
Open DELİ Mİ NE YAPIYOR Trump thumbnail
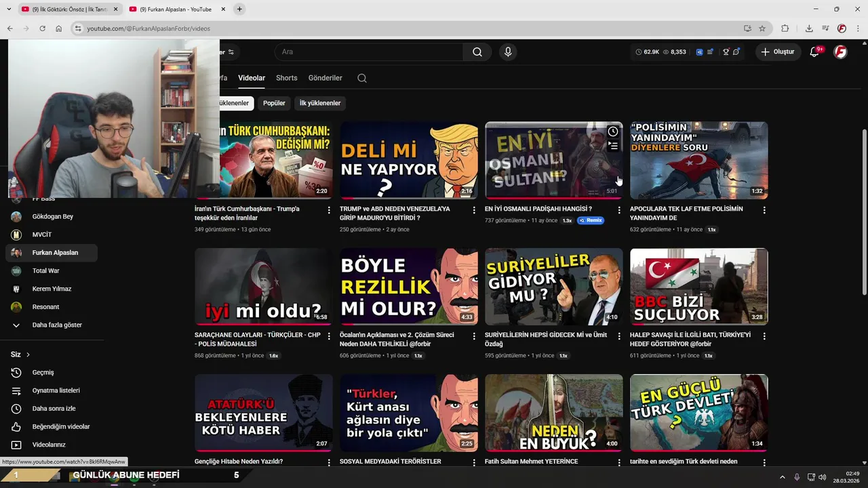(x=409, y=160)
